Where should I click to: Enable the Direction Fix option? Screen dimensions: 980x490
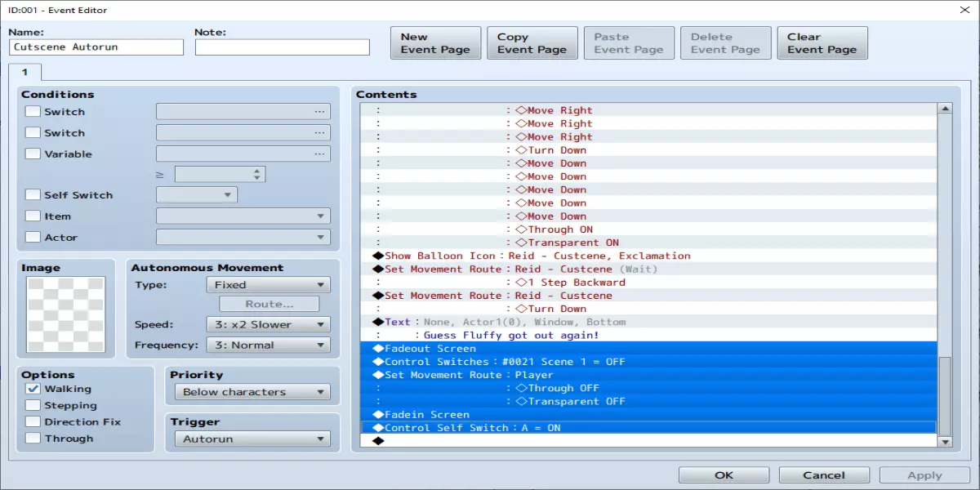33,422
